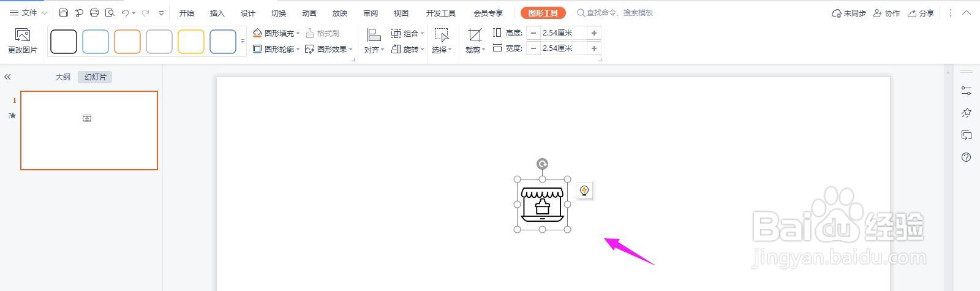Screen dimensions: 980x291
Task: Increase the 高度 height value
Action: click(x=594, y=33)
